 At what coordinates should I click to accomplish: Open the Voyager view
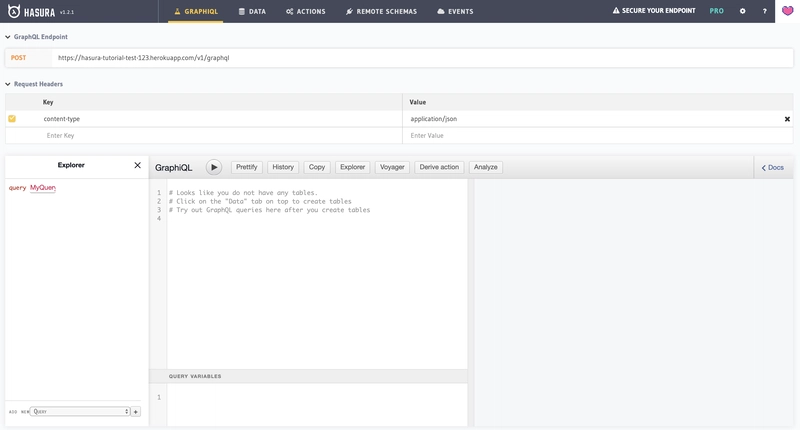(392, 167)
